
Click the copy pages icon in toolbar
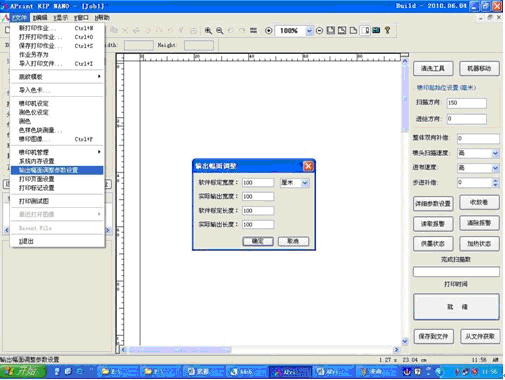click(x=114, y=30)
